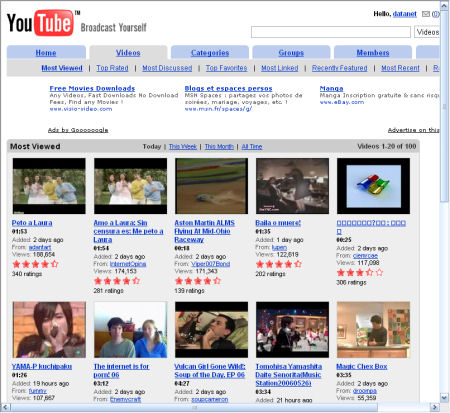Image resolution: width=450 pixels, height=413 pixels.
Task: Show Most Recent videos
Action: 400,68
